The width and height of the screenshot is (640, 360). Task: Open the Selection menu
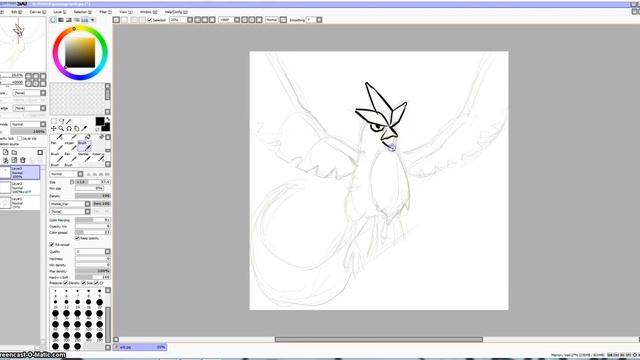click(x=82, y=12)
